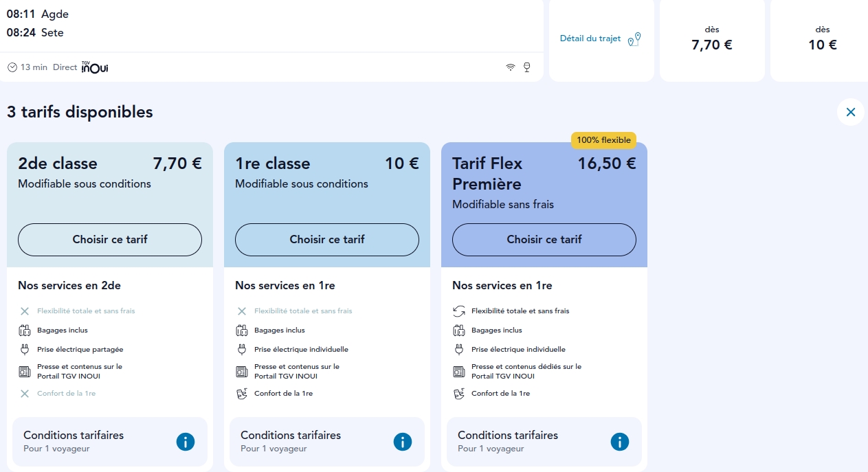Click the crossed-out Flexibilité icon in 2de classe
This screenshot has width=868, height=472.
[x=24, y=311]
